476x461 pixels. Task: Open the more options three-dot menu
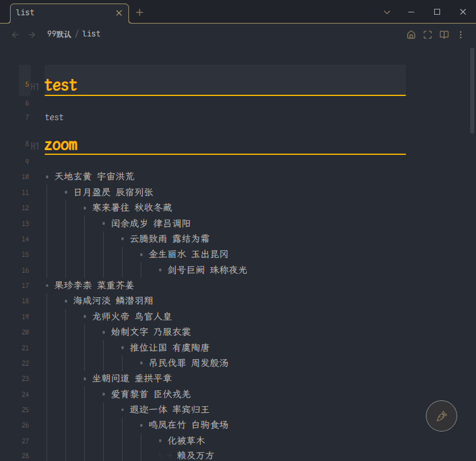coord(461,35)
